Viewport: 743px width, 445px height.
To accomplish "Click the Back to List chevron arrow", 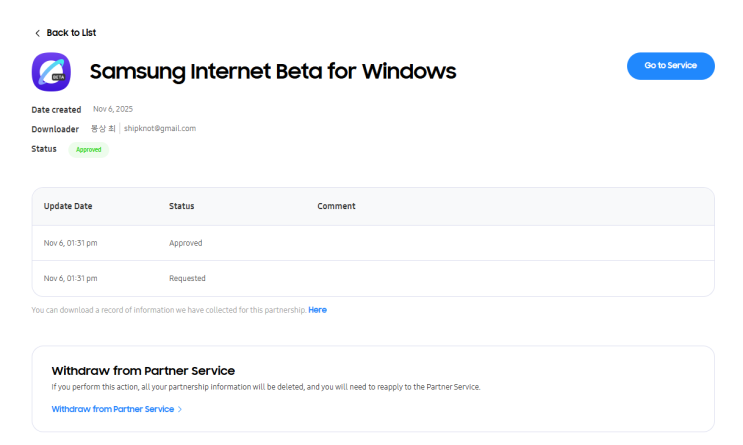I will 38,33.
